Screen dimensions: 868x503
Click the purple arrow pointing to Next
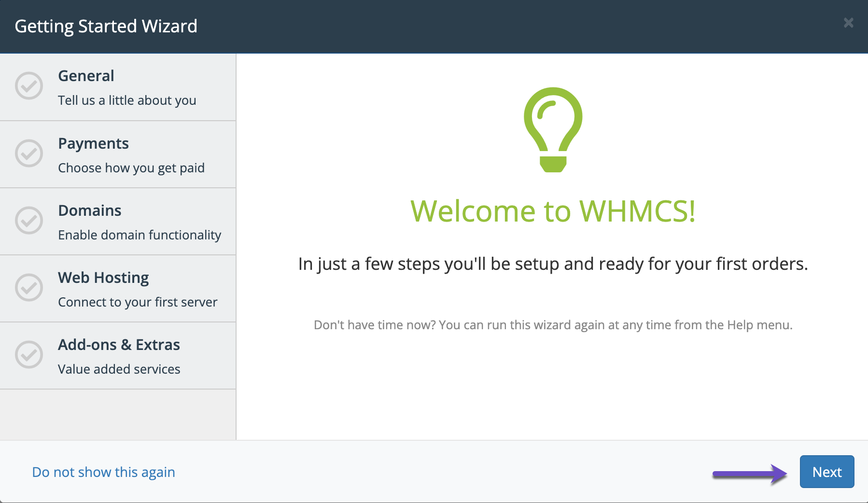[x=749, y=474]
